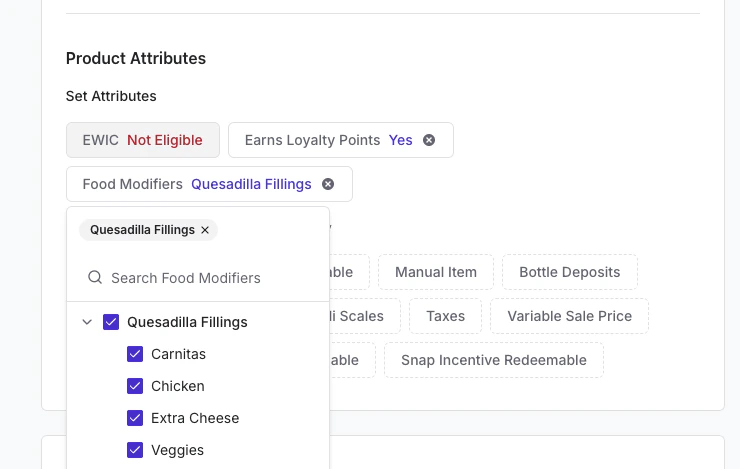Image resolution: width=740 pixels, height=469 pixels.
Task: Add the Taxes attribute
Action: (445, 316)
